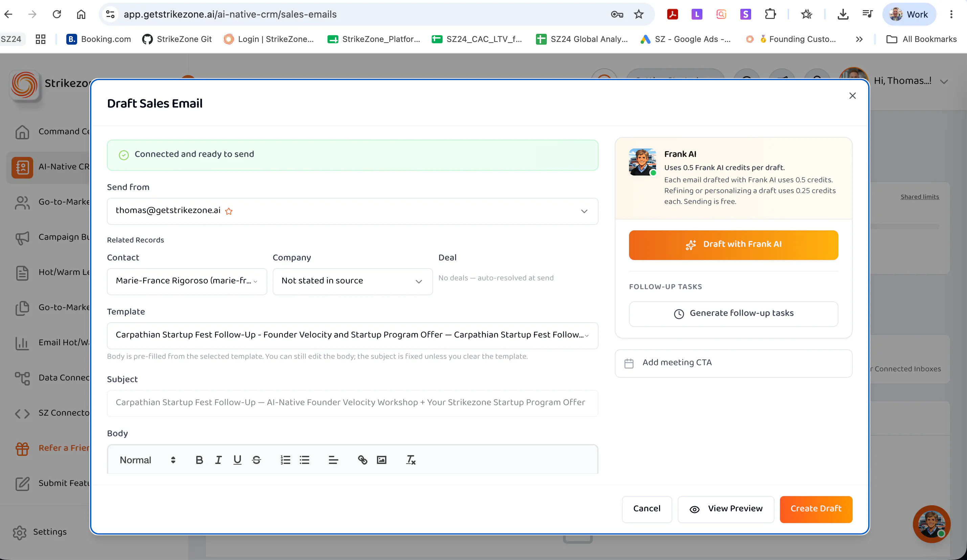The image size is (967, 560).
Task: Click Add meeting CTA button
Action: (733, 363)
